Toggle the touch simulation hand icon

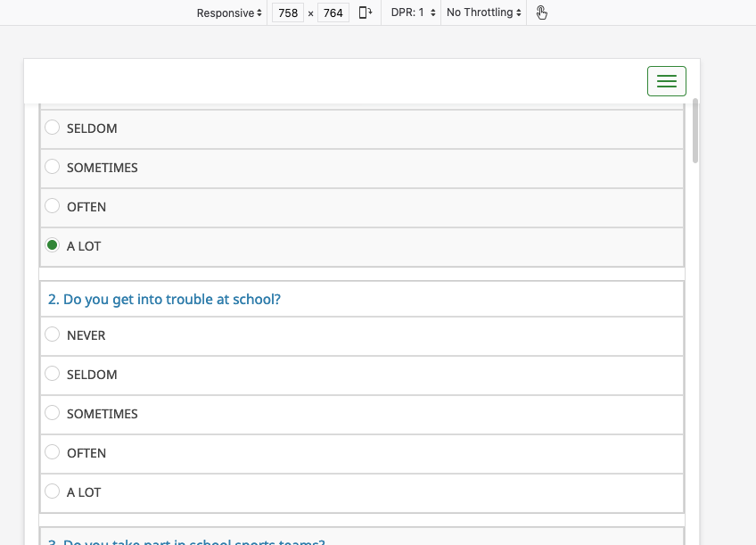[x=541, y=12]
